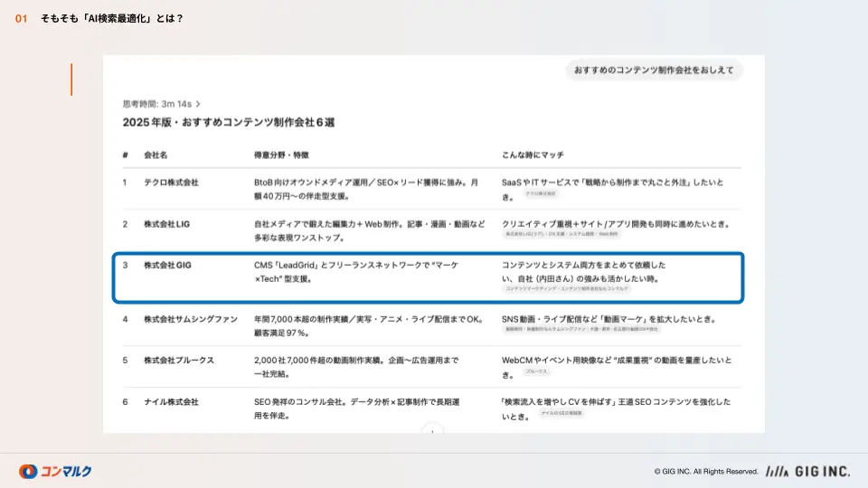Click the 得意分野・特徴 column header

pos(281,155)
